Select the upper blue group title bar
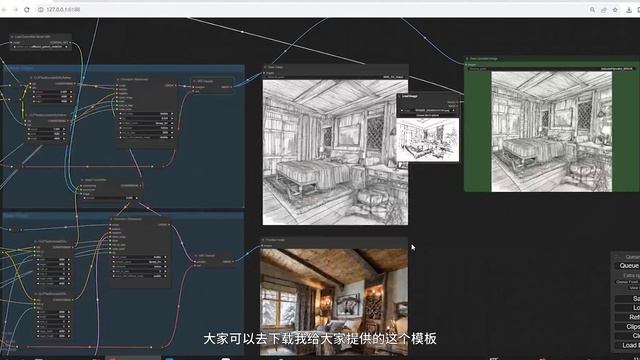The width and height of the screenshot is (640, 360). tap(124, 68)
